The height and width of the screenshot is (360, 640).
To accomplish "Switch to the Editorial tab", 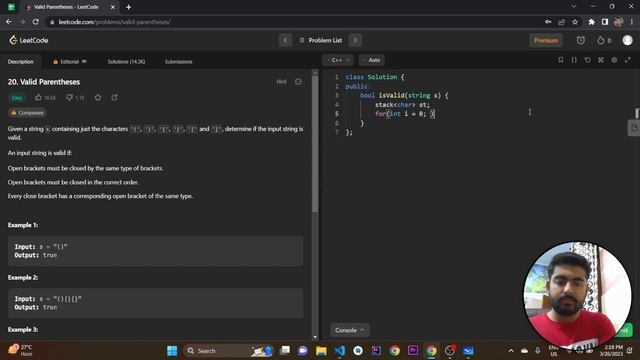I will 69,62.
